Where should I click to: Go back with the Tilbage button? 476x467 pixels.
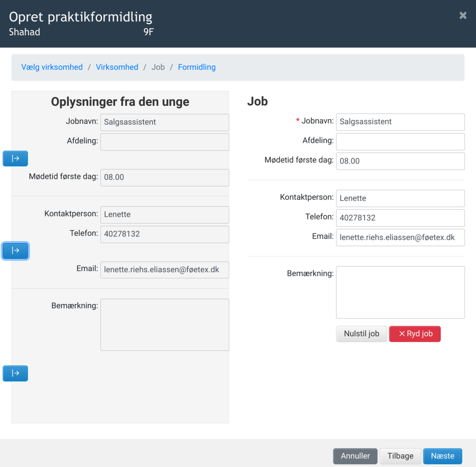400,456
